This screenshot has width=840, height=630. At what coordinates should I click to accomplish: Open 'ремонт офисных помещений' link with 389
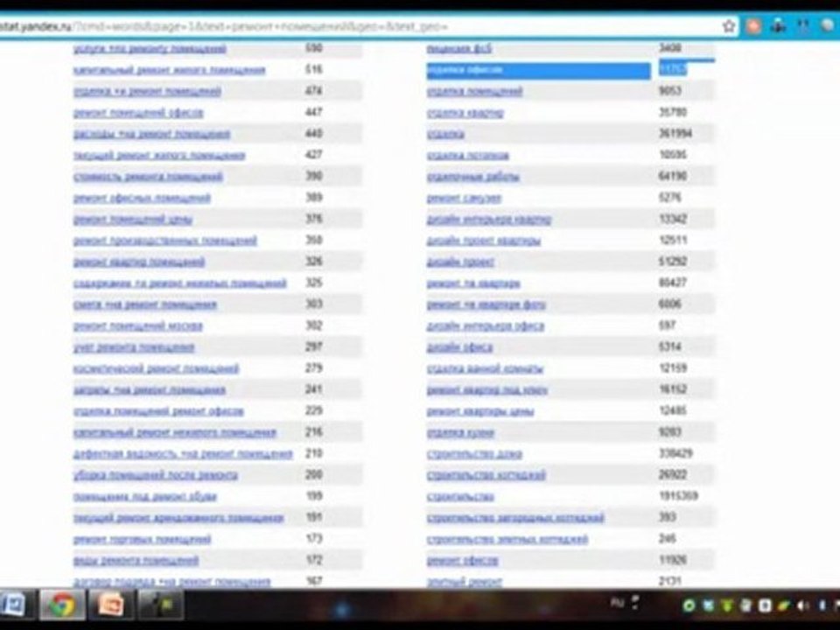click(x=142, y=199)
